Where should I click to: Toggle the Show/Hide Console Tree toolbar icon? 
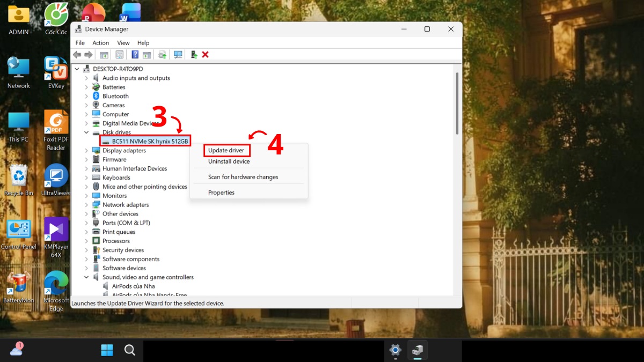104,55
